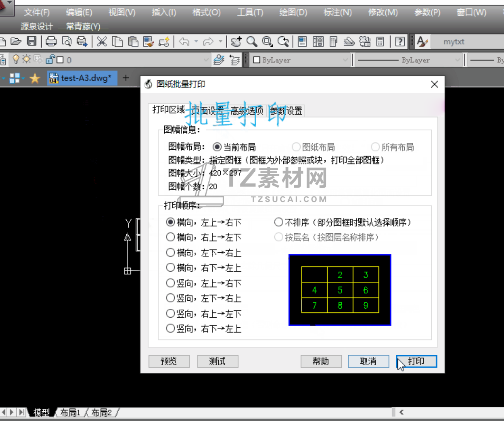The image size is (504, 421).
Task: Click the 取消 button
Action: point(368,361)
